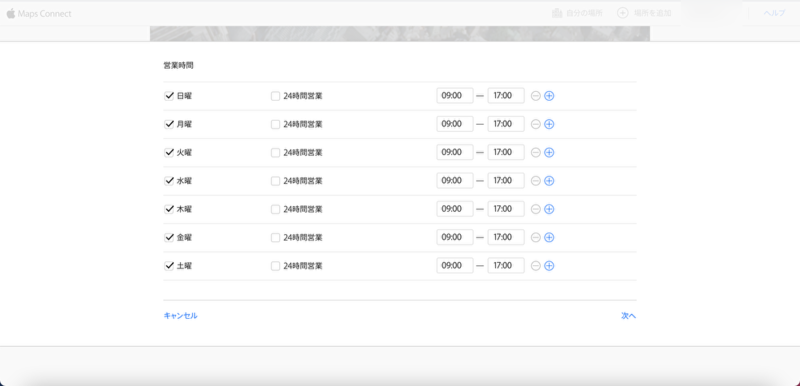Add another time range for 木曜
The height and width of the screenshot is (386, 800).
click(549, 209)
